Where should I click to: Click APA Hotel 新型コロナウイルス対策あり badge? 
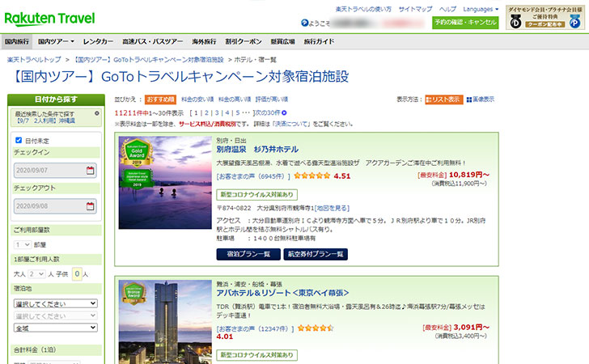pos(257,355)
